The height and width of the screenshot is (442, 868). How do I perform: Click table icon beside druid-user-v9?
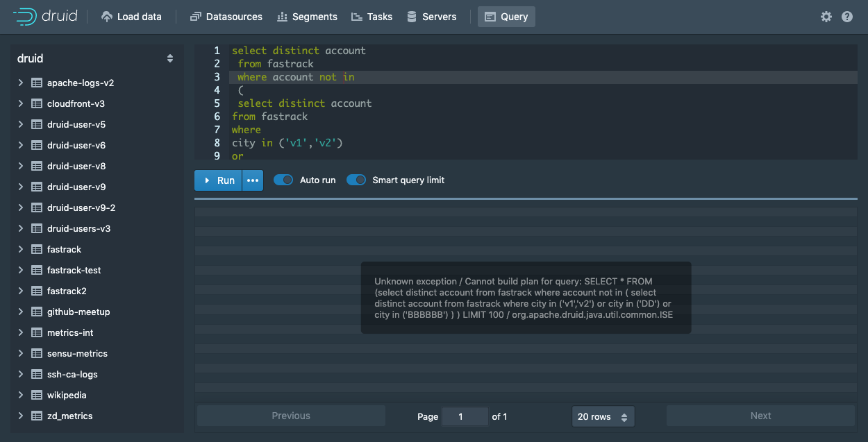click(x=37, y=187)
